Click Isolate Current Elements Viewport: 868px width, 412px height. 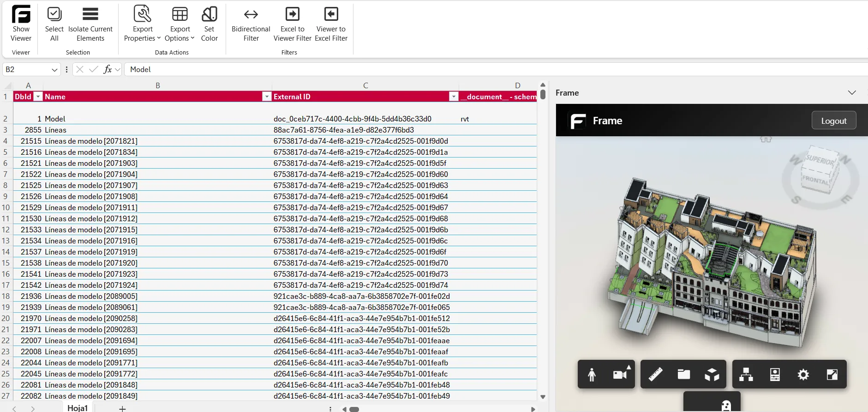(90, 23)
